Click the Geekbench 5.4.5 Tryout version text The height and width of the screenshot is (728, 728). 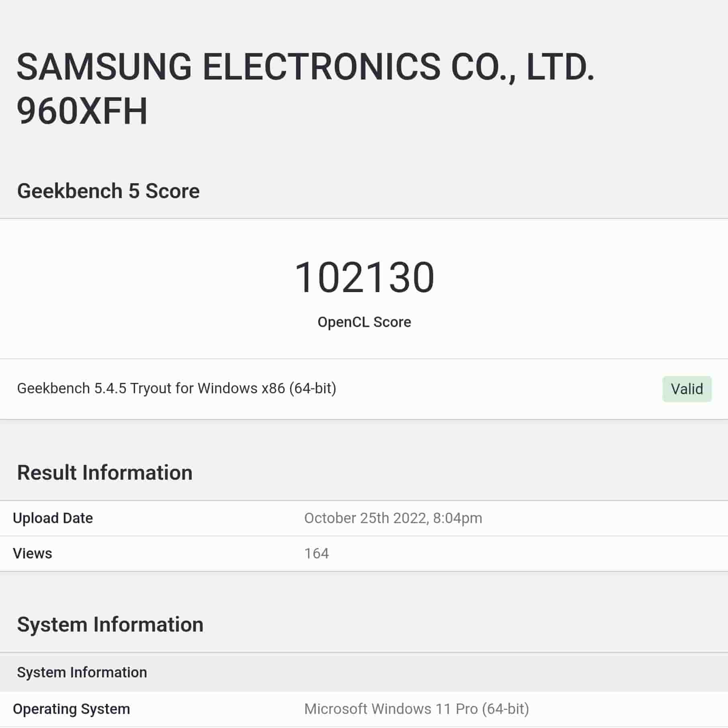[x=176, y=389]
